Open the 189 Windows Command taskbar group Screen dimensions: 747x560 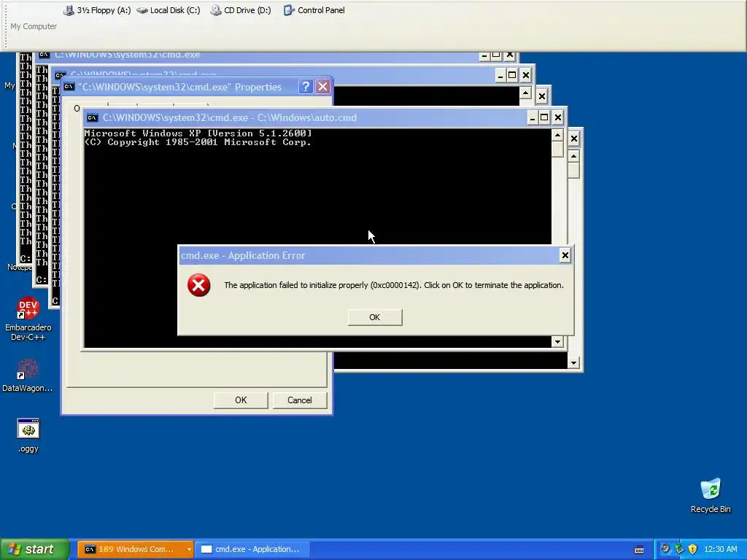click(135, 549)
